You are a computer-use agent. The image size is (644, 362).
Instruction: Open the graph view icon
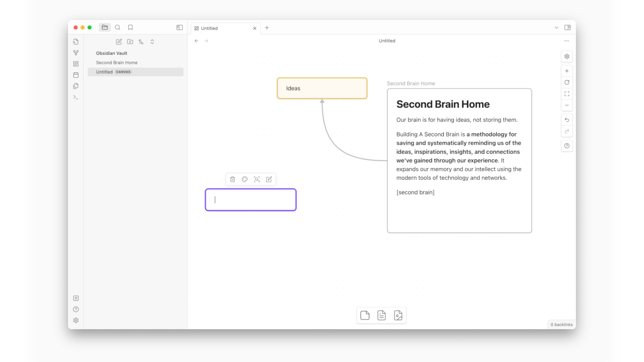pyautogui.click(x=76, y=53)
